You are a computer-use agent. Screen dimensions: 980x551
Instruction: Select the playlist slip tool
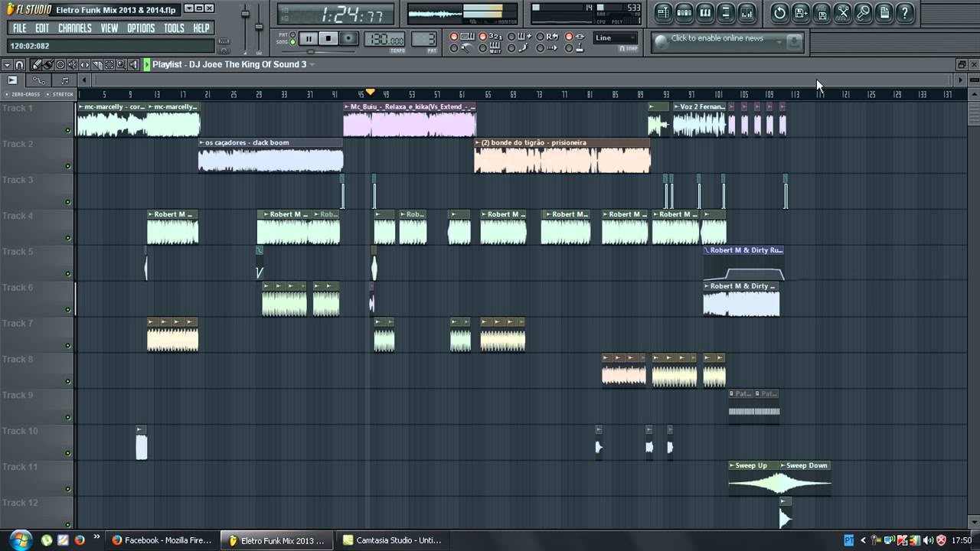pyautogui.click(x=84, y=65)
